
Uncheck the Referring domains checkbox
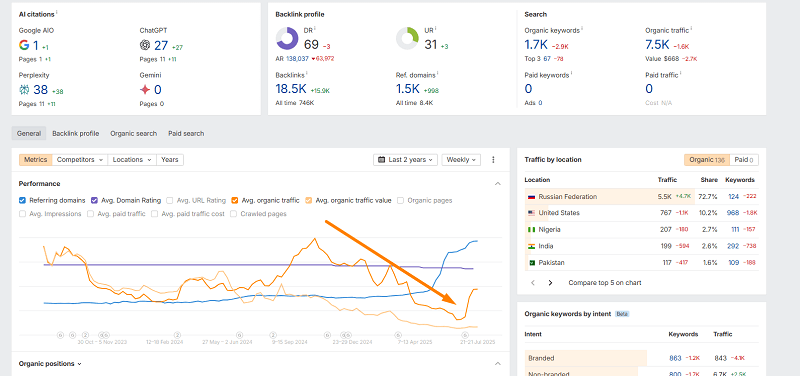point(22,200)
